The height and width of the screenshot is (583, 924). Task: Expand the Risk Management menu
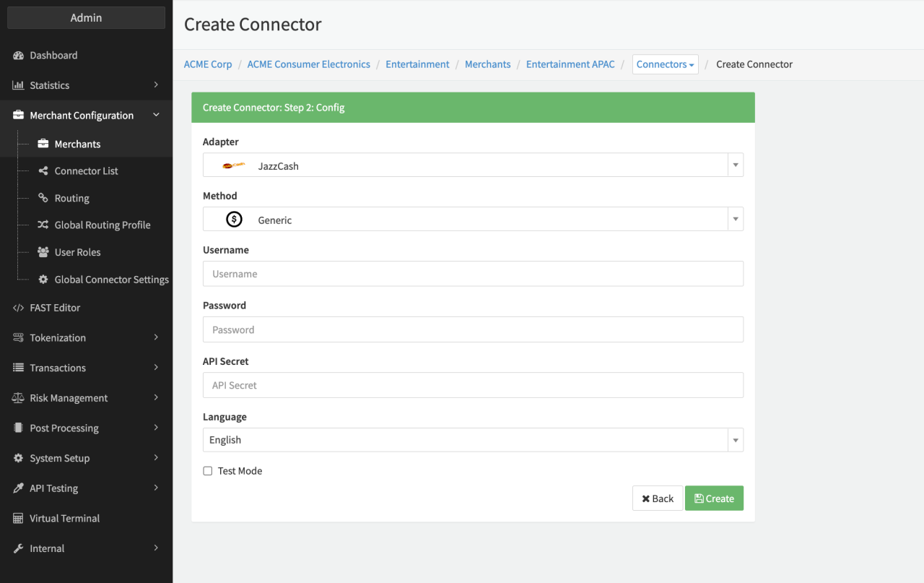86,398
